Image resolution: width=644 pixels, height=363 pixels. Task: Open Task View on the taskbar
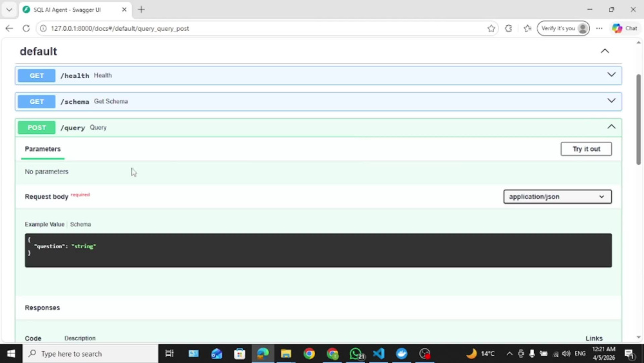(x=169, y=353)
